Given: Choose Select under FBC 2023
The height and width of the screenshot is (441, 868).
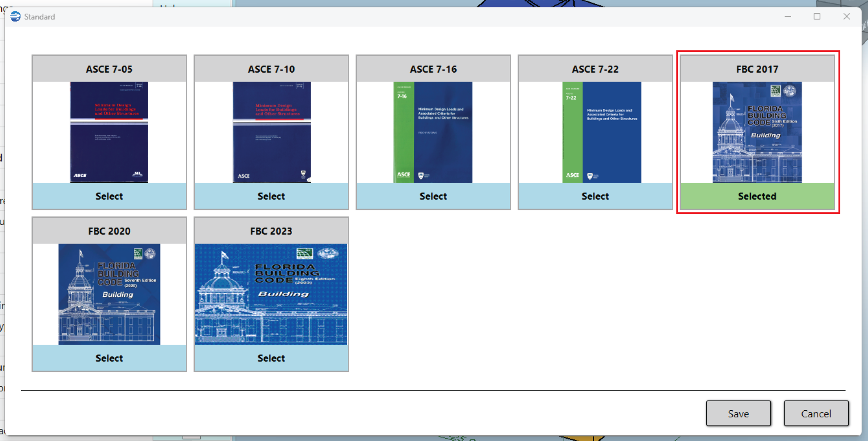Looking at the screenshot, I should coord(271,358).
